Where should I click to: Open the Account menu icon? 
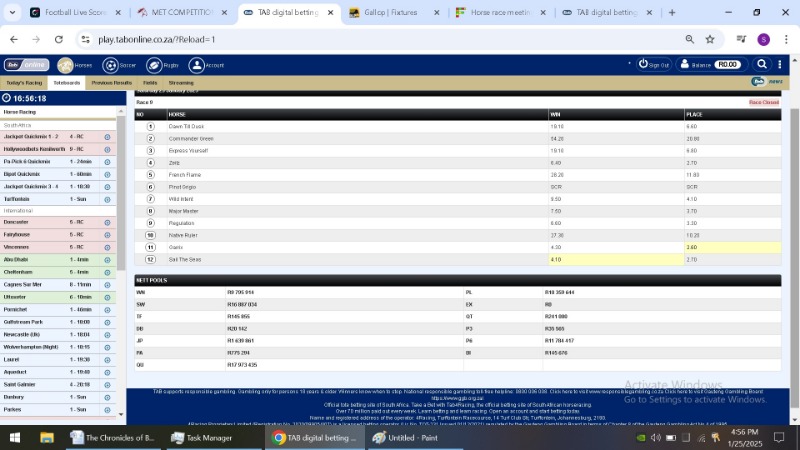pos(197,65)
